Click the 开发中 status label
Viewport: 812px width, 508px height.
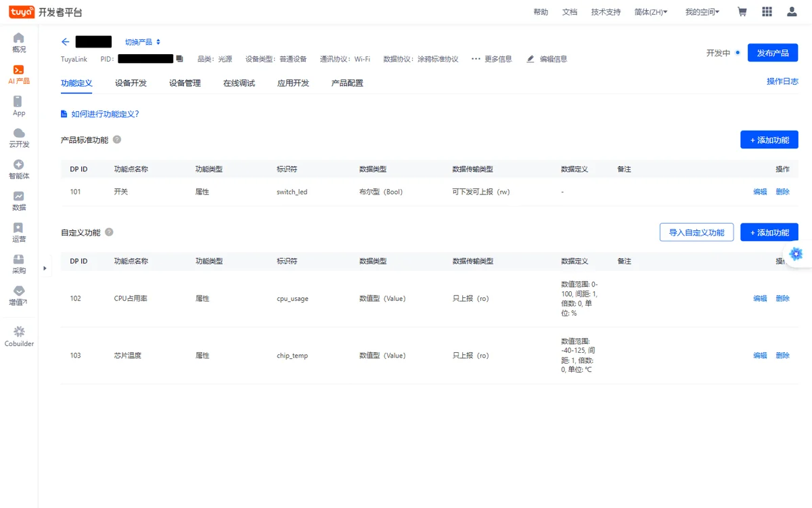pos(718,53)
